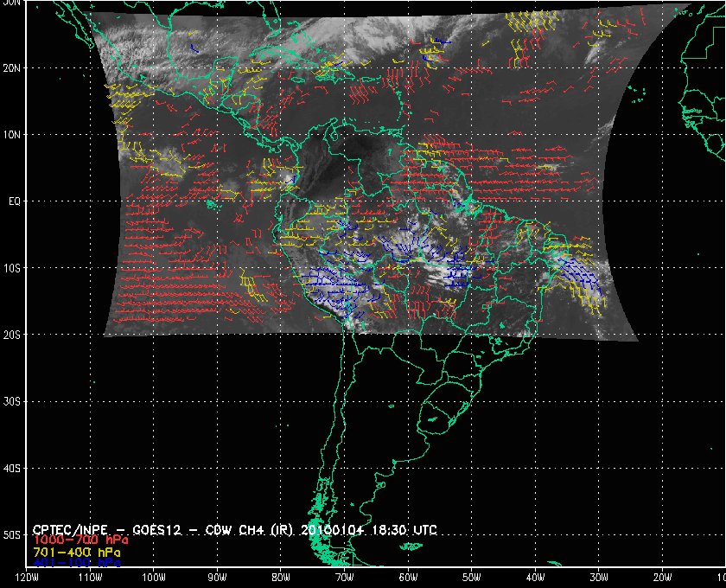Screen dimensions: 726x588
Task: Select the yellow 701-400 hPa legend entry
Action: tap(74, 551)
